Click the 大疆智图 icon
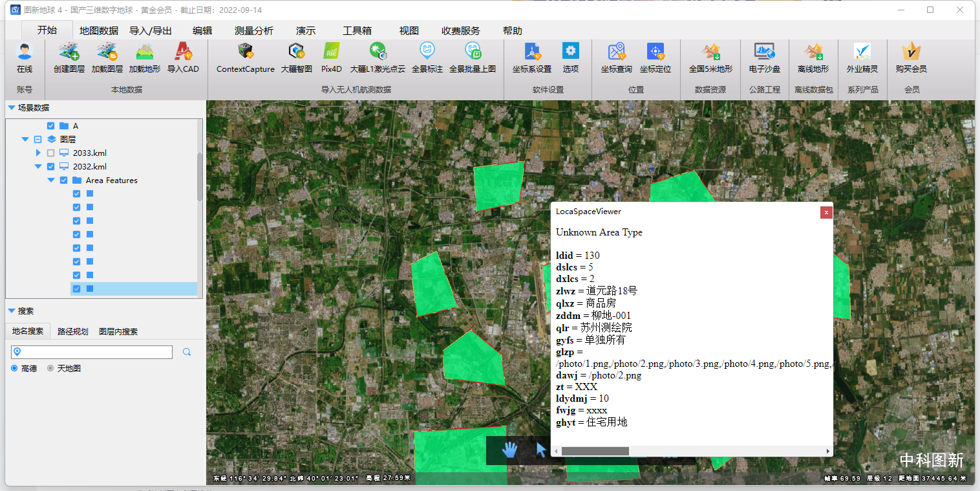980x491 pixels. pos(296,58)
